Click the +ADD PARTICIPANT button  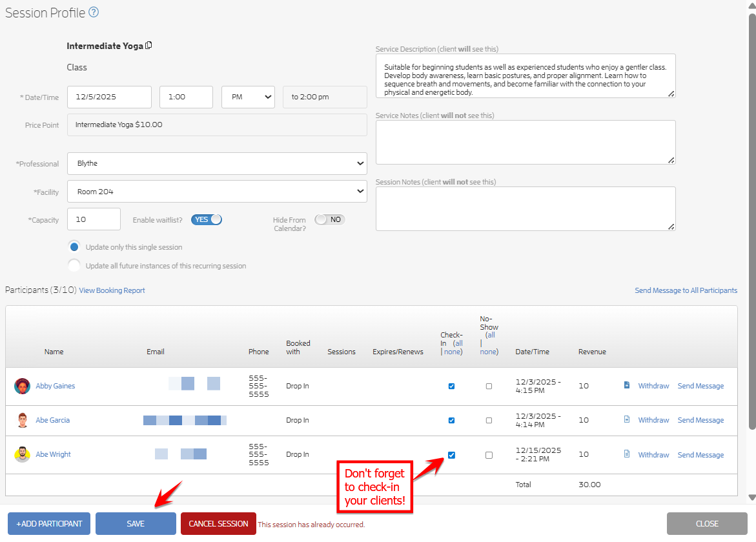click(49, 524)
